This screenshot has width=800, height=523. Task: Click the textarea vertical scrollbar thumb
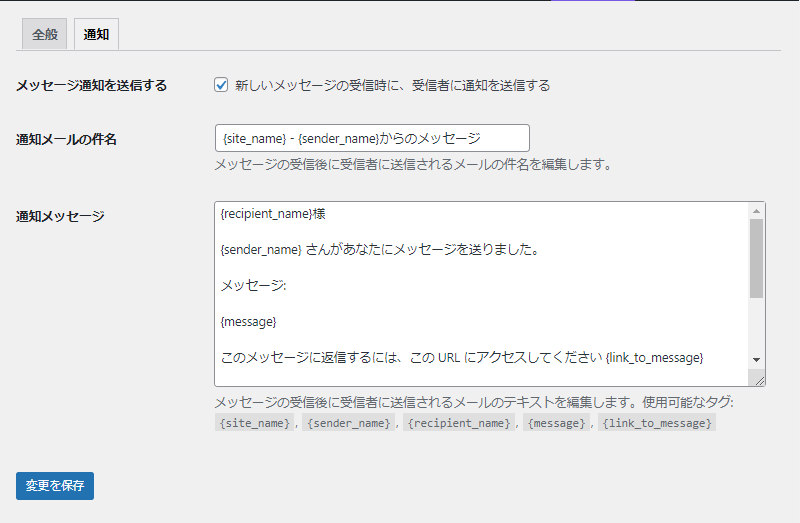tap(756, 258)
